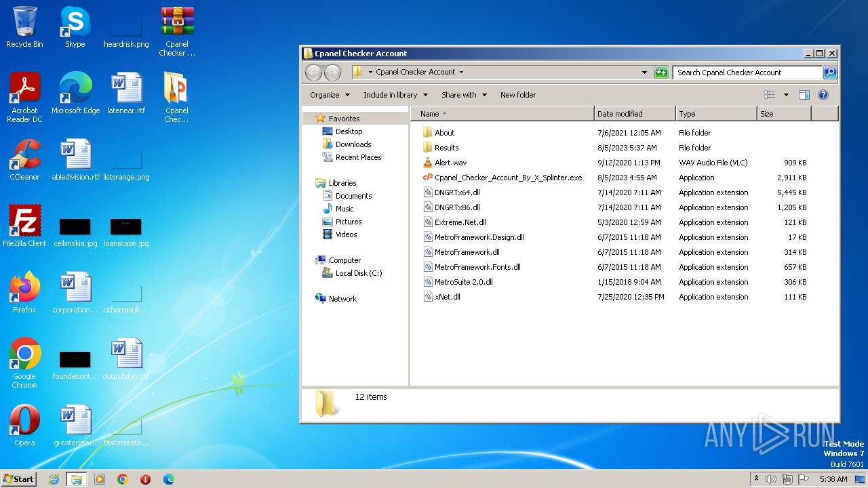Launch Microsoft Edge desktop shortcut

click(75, 94)
